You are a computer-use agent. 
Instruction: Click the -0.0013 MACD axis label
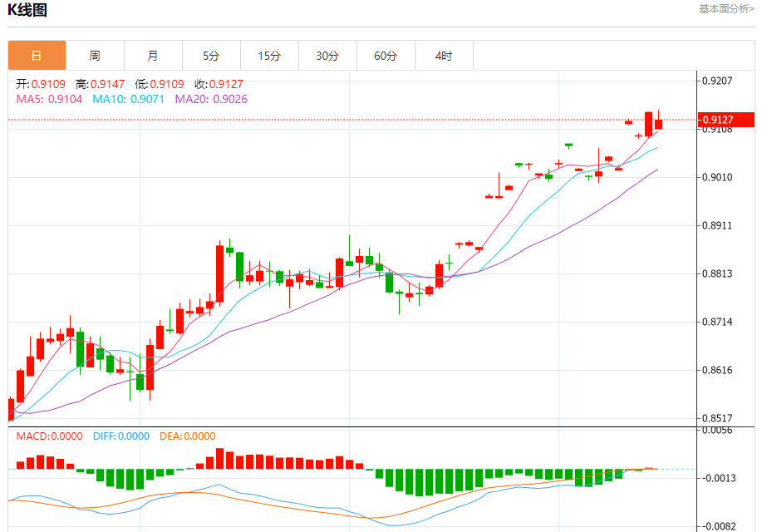pyautogui.click(x=718, y=478)
